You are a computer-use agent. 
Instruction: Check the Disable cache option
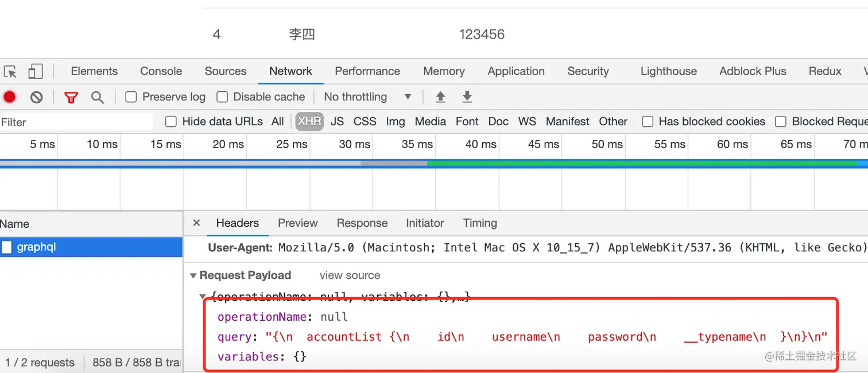click(221, 97)
